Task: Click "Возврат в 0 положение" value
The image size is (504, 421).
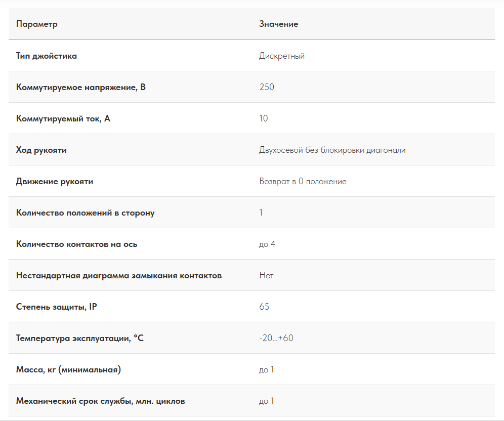Action: [303, 182]
